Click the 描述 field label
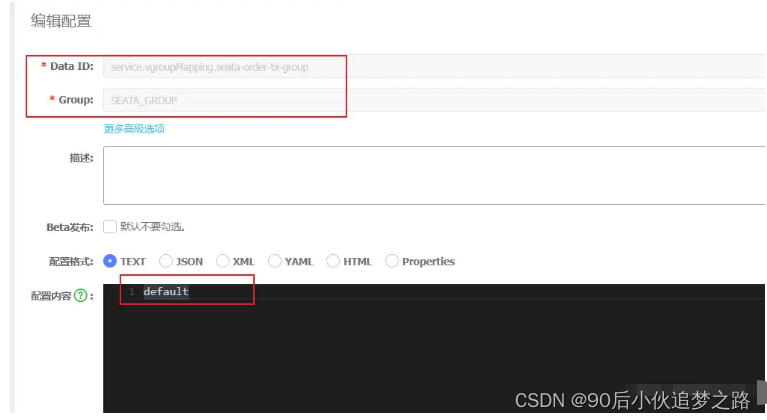 [81, 158]
